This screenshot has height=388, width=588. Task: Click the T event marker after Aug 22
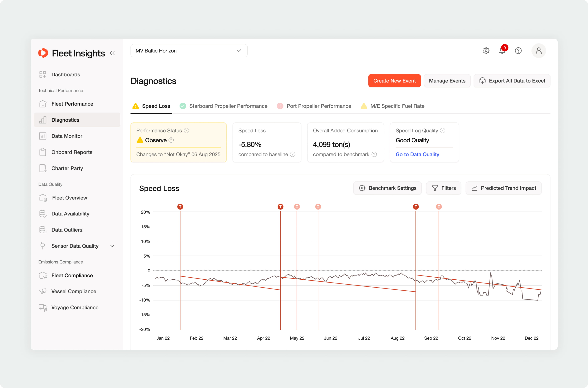point(416,207)
